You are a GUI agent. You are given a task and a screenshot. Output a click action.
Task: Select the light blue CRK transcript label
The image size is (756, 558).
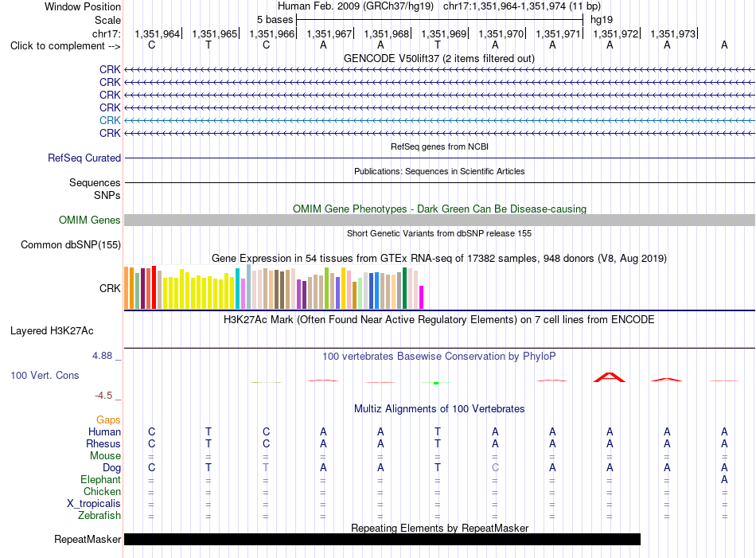110,120
